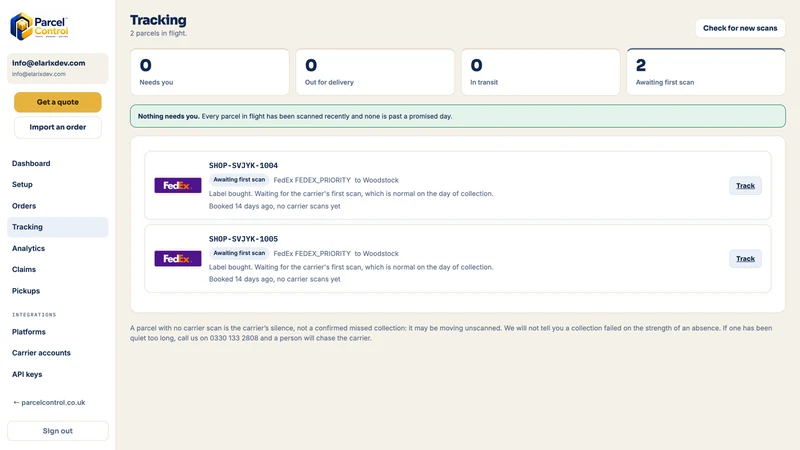Open the Dashboard page
800x450 pixels.
58,163
